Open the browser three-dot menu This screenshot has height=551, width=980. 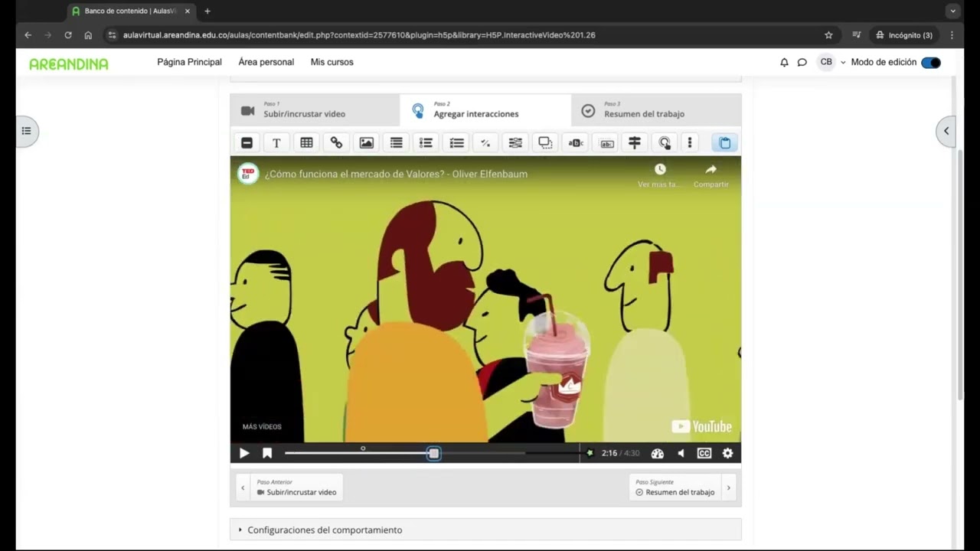coord(952,35)
